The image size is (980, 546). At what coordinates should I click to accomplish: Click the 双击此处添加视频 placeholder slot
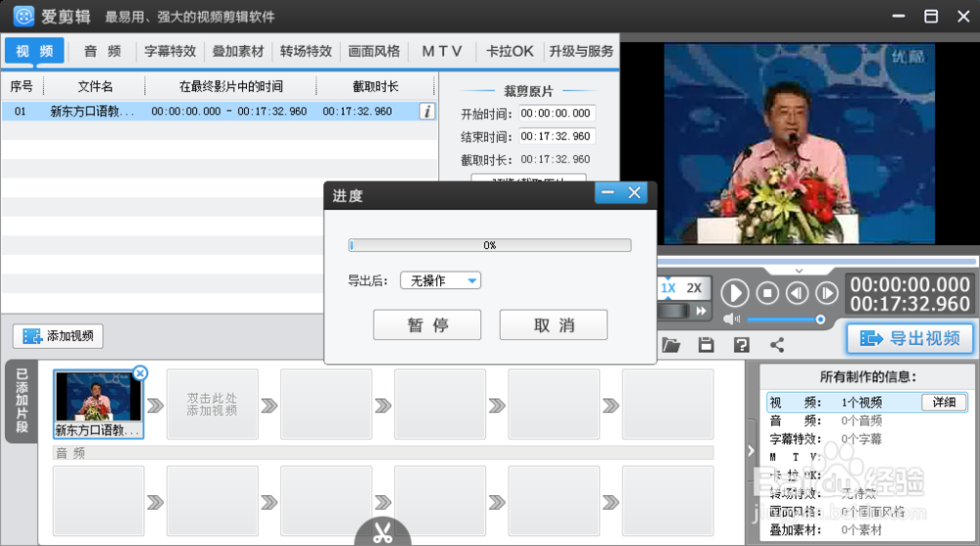pos(213,404)
